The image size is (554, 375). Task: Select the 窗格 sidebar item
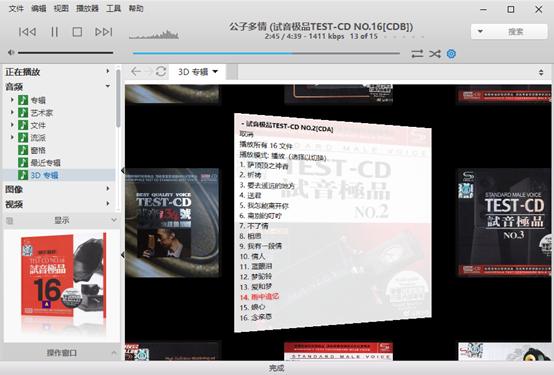tap(38, 150)
